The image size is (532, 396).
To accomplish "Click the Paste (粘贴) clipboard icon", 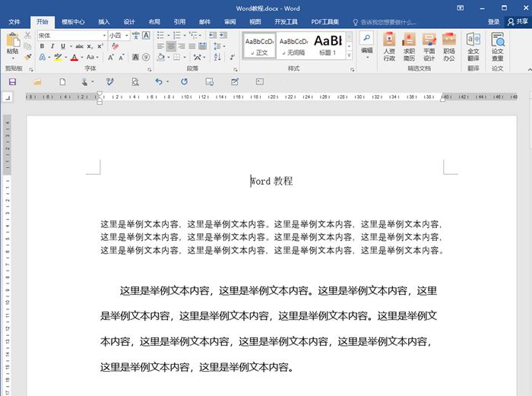I will click(13, 40).
